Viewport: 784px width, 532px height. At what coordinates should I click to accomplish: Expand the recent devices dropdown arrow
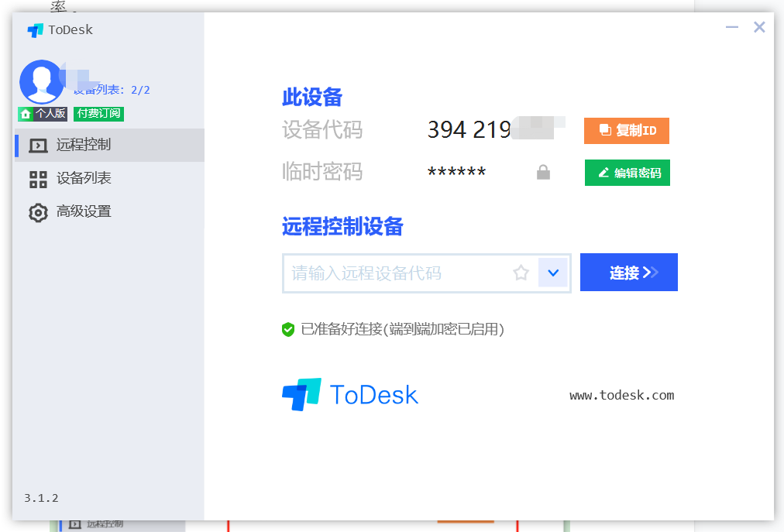(x=555, y=273)
